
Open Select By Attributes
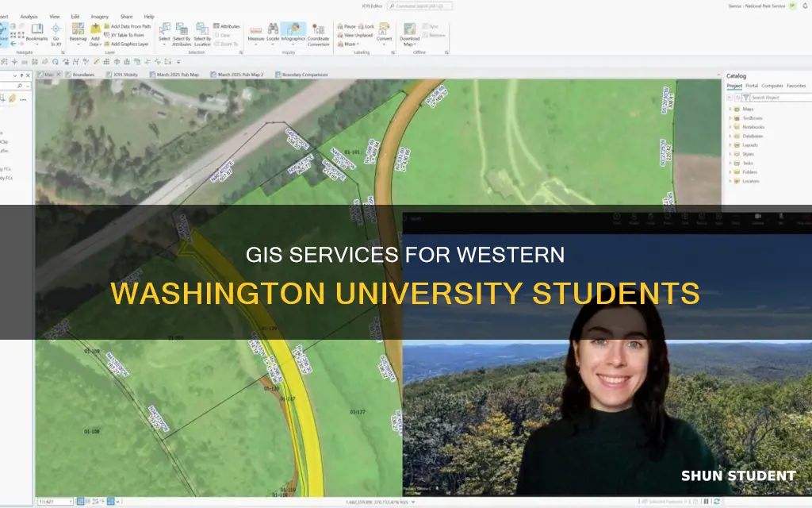(182, 34)
